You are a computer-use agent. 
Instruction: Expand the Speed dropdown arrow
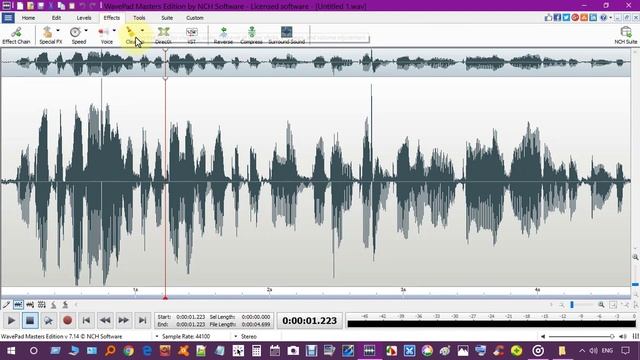point(86,31)
